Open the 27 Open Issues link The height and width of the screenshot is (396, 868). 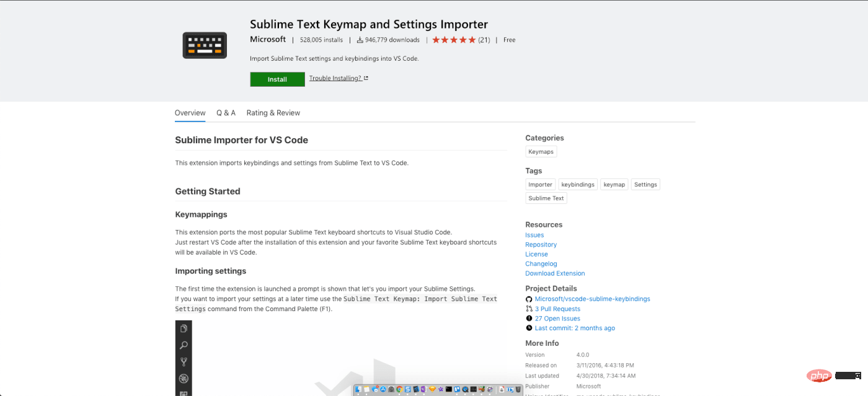(557, 319)
